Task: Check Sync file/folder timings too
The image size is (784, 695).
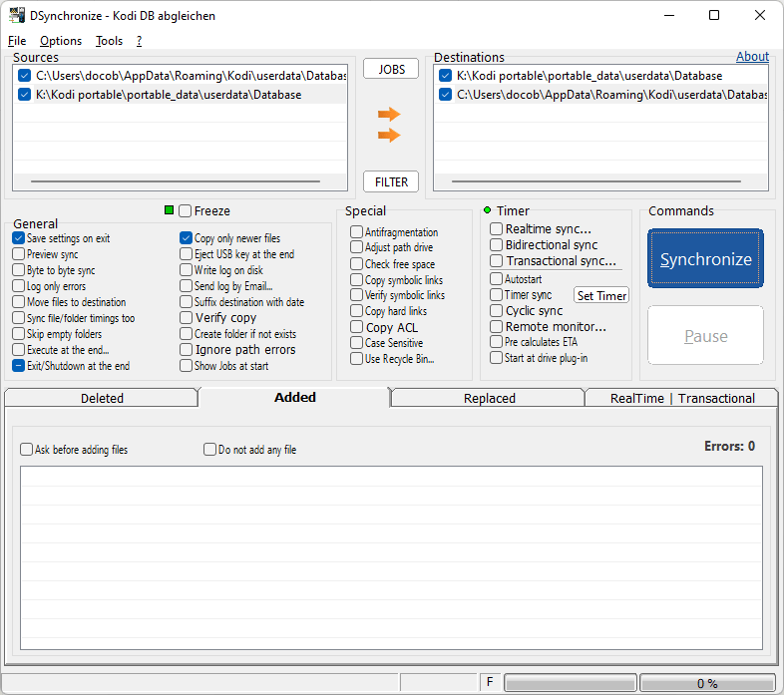Action: click(x=19, y=318)
